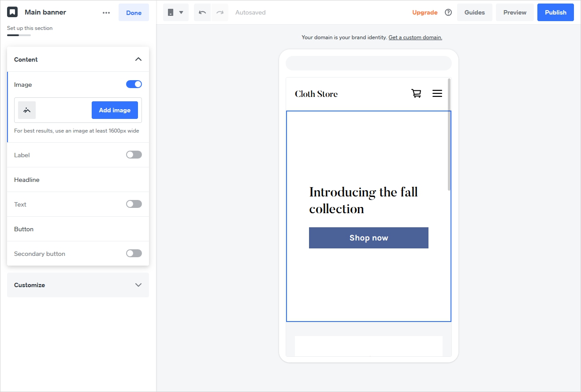Click the image placeholder icon
The width and height of the screenshot is (581, 392).
(x=27, y=110)
